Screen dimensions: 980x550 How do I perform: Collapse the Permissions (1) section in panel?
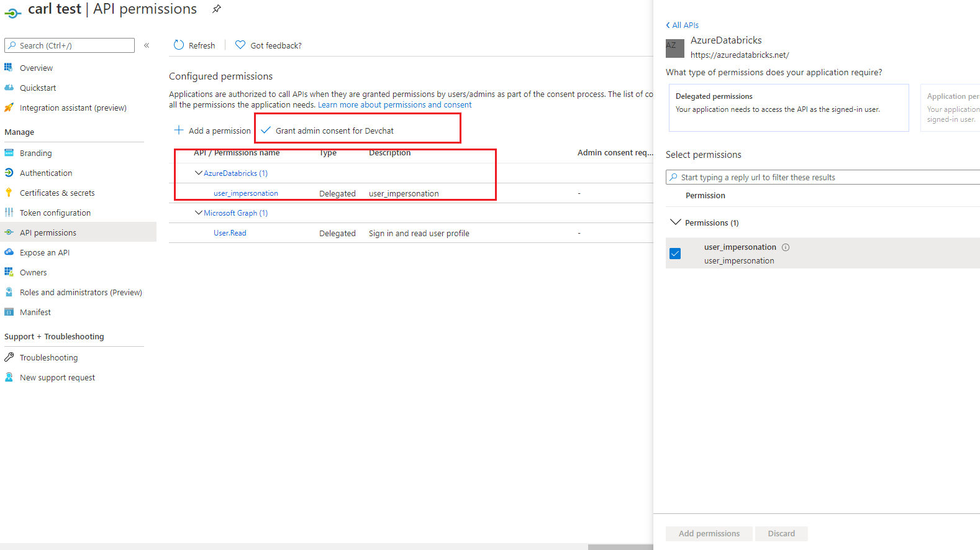tap(676, 222)
